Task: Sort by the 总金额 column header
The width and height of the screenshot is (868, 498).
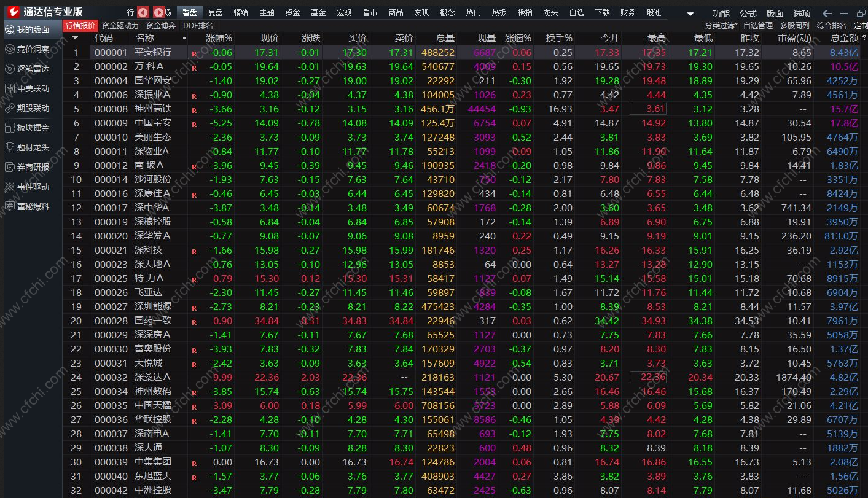Action: pyautogui.click(x=844, y=38)
